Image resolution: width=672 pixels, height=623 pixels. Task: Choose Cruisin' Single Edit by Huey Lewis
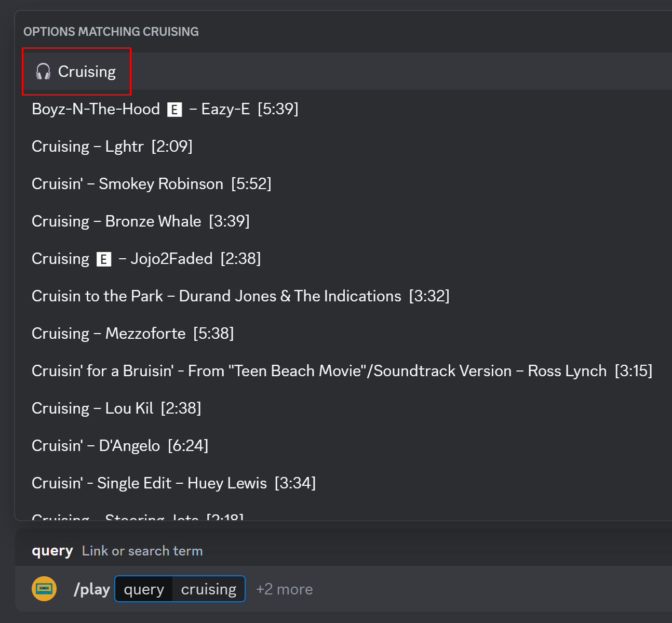point(173,483)
